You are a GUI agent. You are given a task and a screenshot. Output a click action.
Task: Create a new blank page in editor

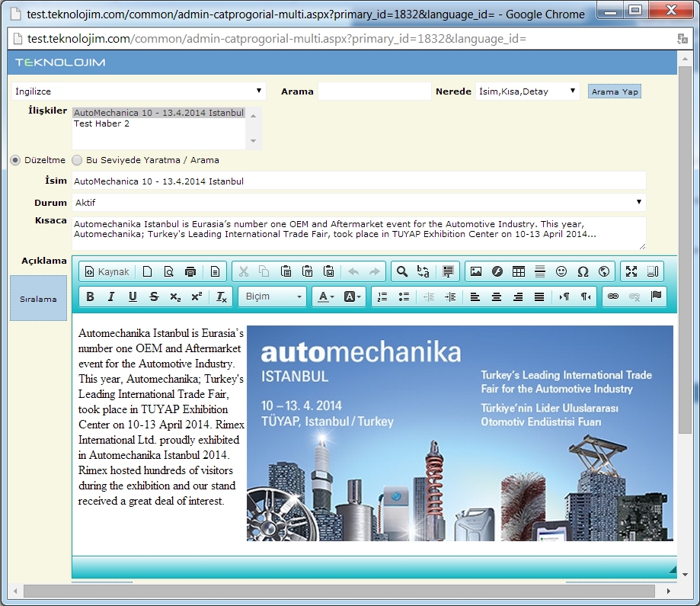click(147, 271)
